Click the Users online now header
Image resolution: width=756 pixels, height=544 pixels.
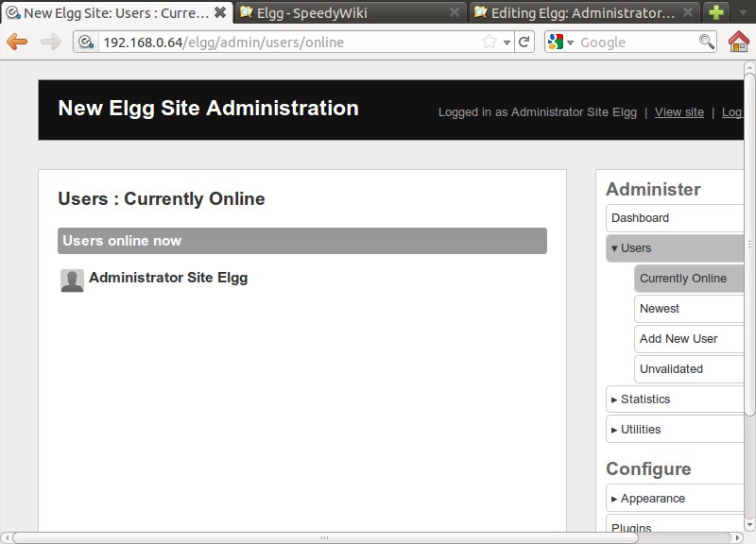click(x=302, y=241)
